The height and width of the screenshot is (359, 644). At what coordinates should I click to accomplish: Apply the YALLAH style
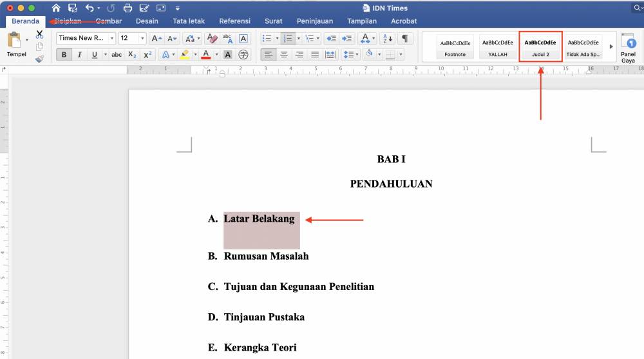497,47
